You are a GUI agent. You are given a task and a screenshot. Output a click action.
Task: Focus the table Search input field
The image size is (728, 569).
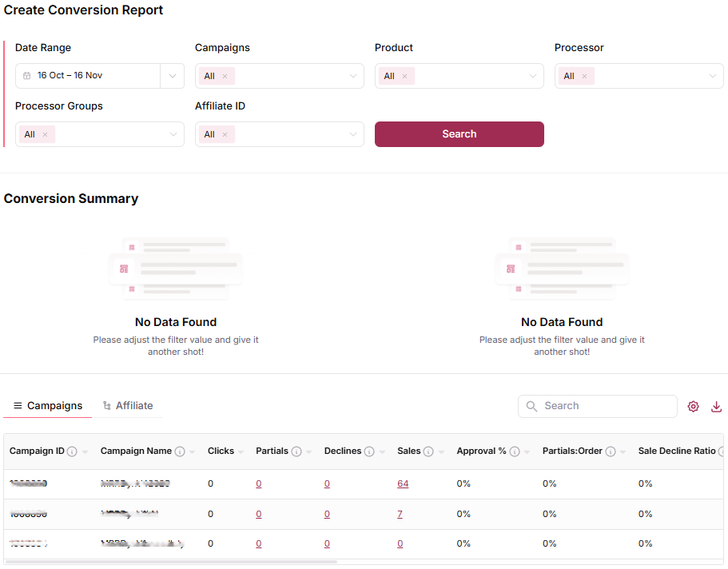598,406
